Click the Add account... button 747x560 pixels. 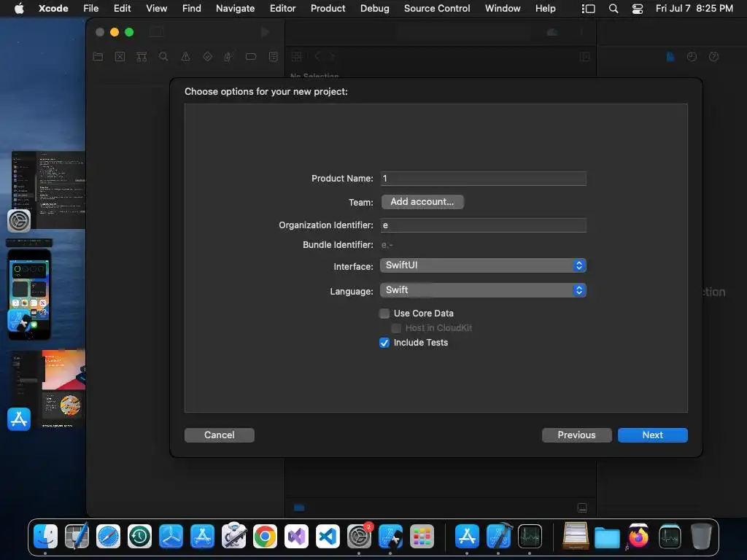(422, 202)
